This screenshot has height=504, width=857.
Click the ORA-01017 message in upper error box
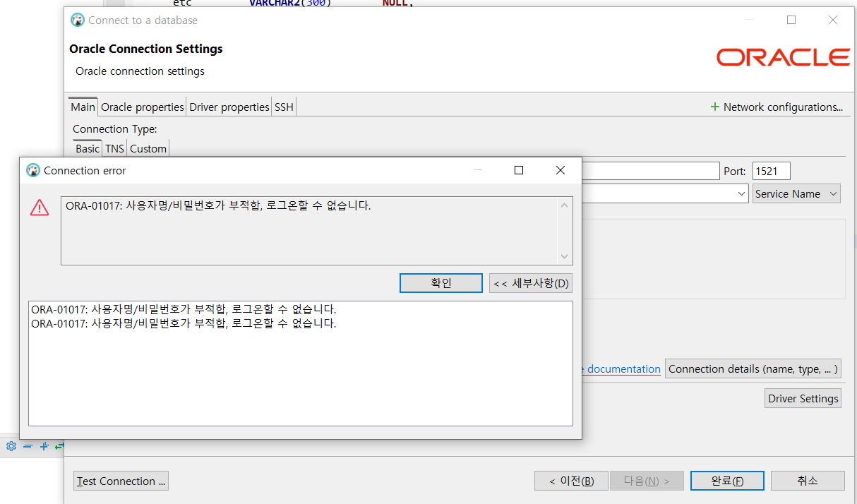tap(218, 206)
